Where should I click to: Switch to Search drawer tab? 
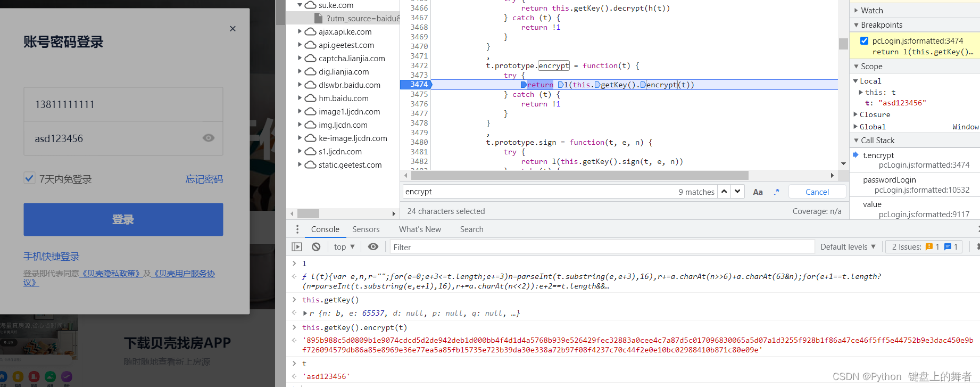tap(472, 229)
